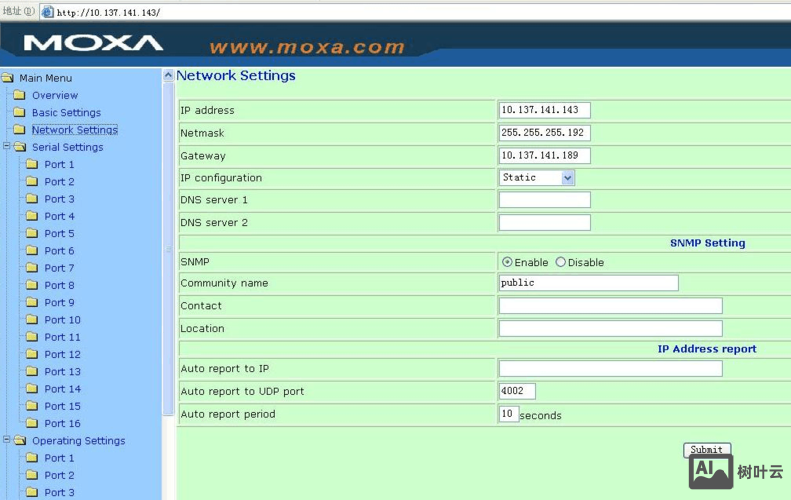Screen dimensions: 791x500
Task: Open the Overview page link
Action: pos(55,95)
